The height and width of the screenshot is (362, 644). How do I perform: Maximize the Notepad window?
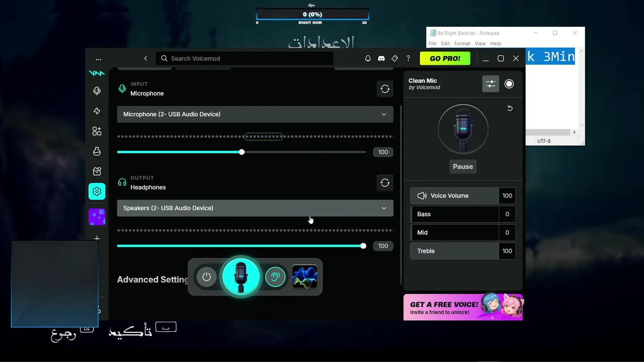[555, 33]
